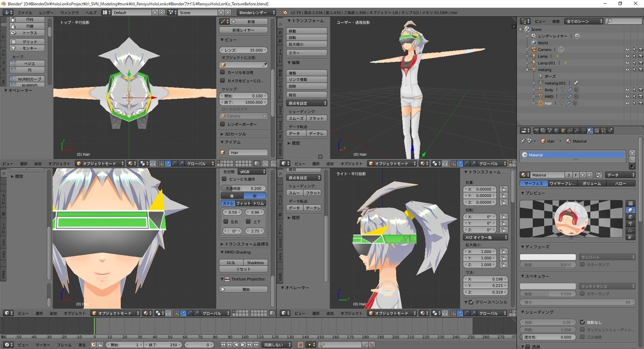This screenshot has width=644, height=349.
Task: Open the ランバート diffuse shader dropdown
Action: tap(607, 257)
